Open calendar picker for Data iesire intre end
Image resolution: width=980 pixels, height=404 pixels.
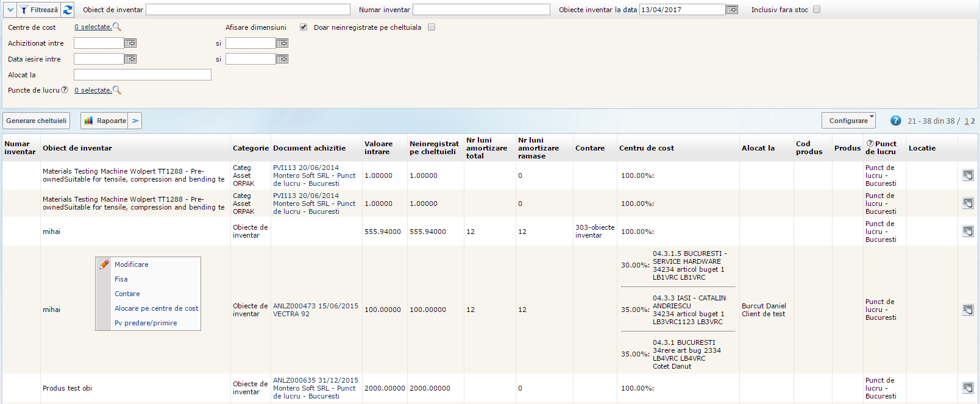tap(282, 59)
